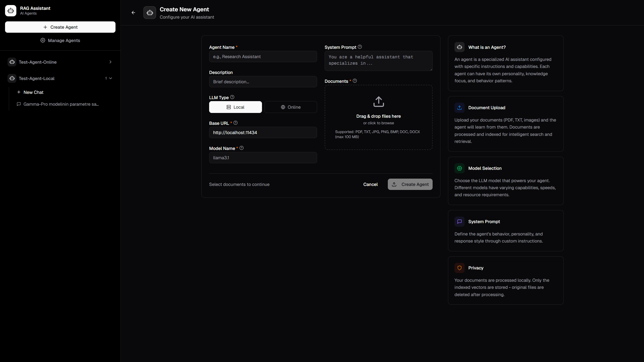Click the Agent Name input field
The height and width of the screenshot is (362, 644).
pos(263,57)
